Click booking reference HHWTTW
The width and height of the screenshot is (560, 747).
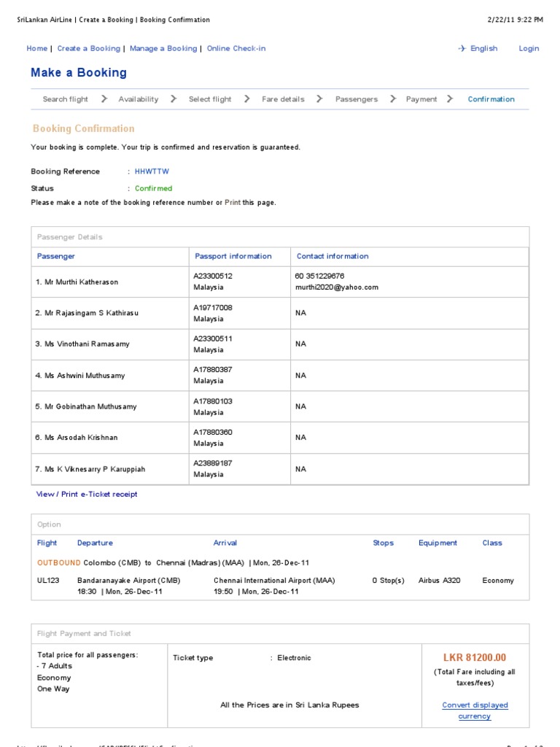(152, 171)
